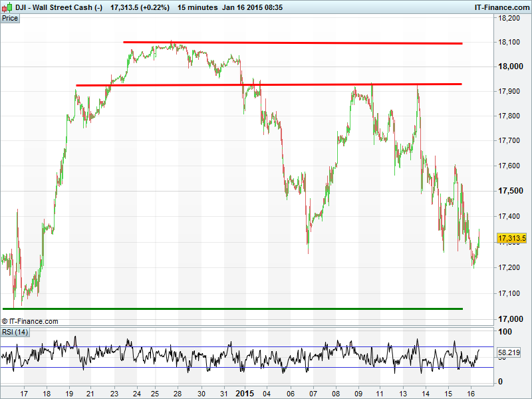Click the Price panel label
This screenshot has height=399, width=532.
pos(10,18)
